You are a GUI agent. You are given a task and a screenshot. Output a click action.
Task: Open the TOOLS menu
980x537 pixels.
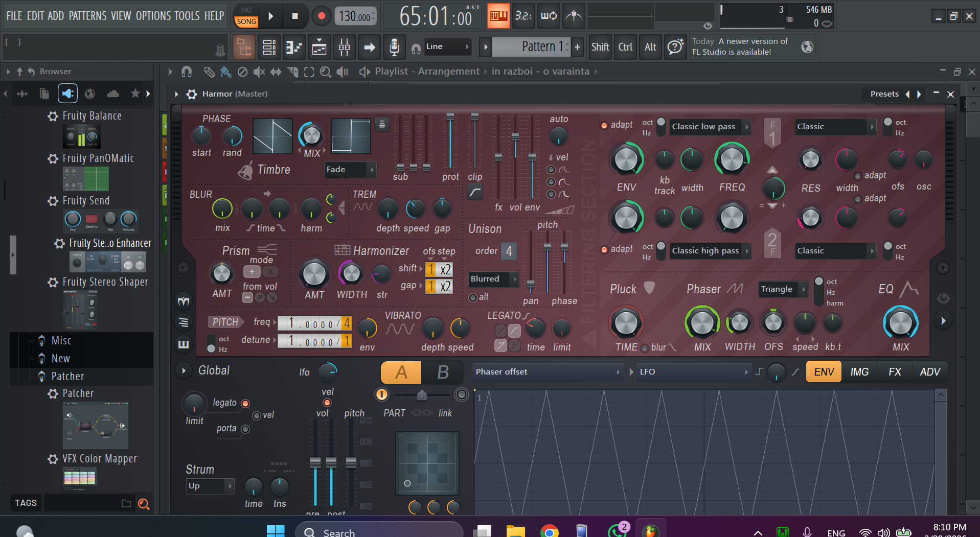point(187,16)
